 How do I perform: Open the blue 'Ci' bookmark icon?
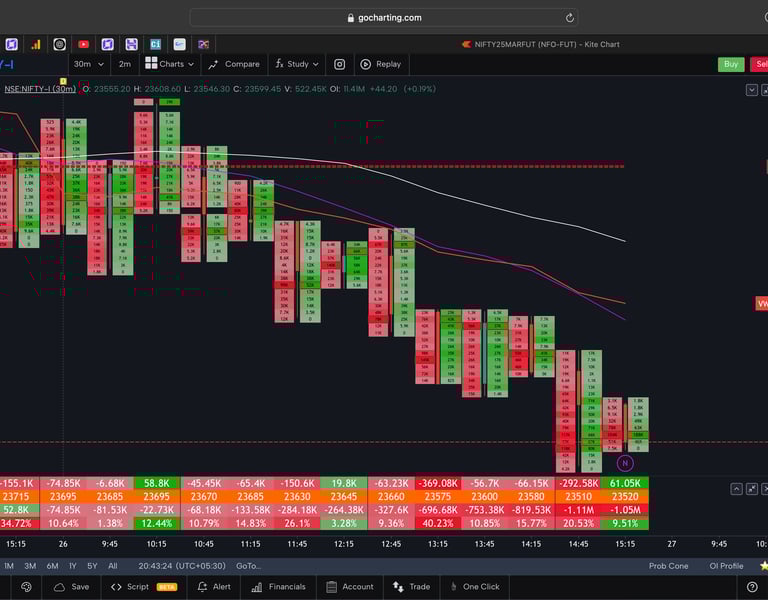[x=155, y=45]
